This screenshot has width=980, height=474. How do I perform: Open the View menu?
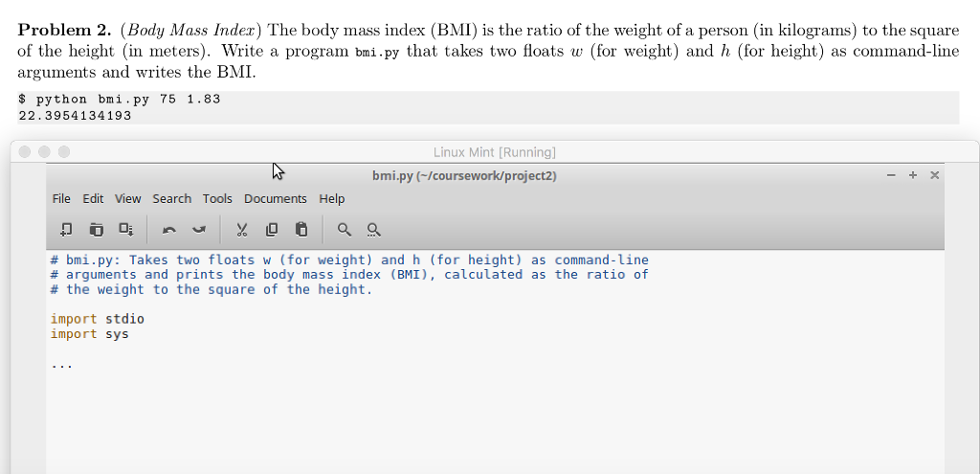(128, 198)
